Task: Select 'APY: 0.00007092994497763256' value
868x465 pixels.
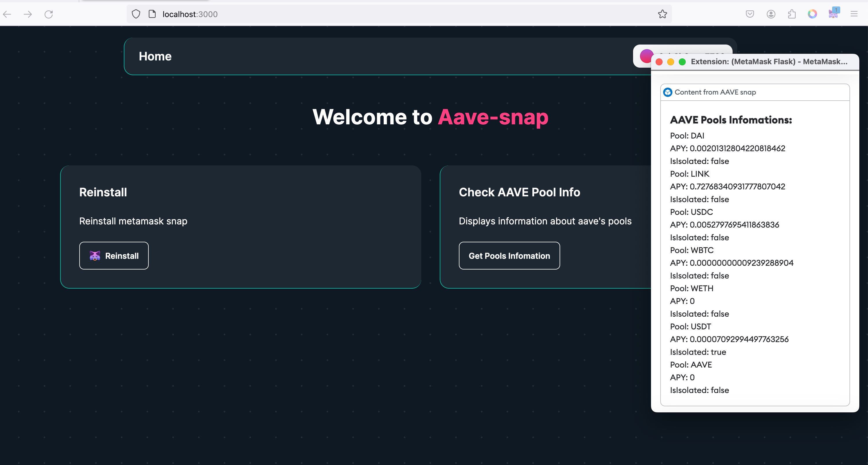Action: pyautogui.click(x=729, y=339)
